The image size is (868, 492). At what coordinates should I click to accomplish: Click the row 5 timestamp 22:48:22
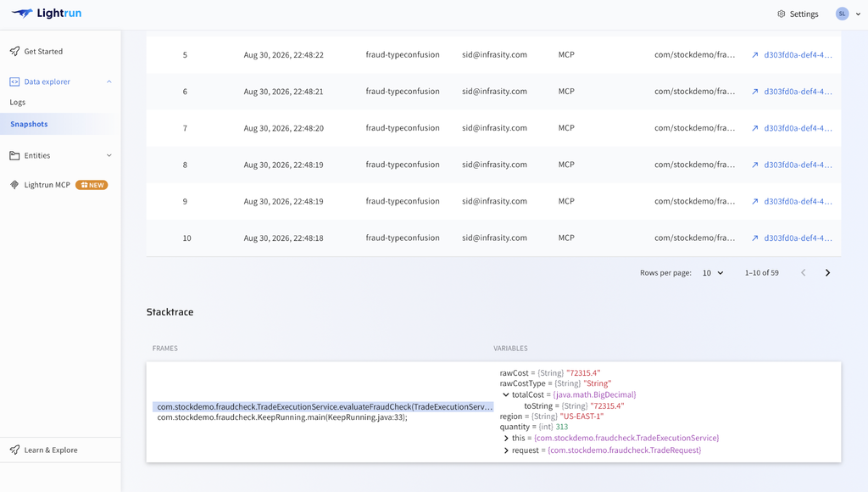click(283, 55)
